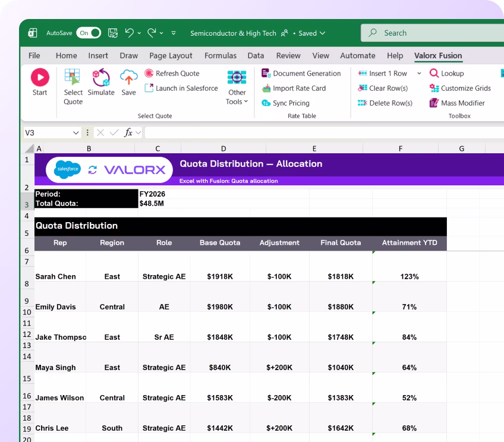The image size is (504, 442).
Task: Switch to the Page Layout tab
Action: point(171,56)
